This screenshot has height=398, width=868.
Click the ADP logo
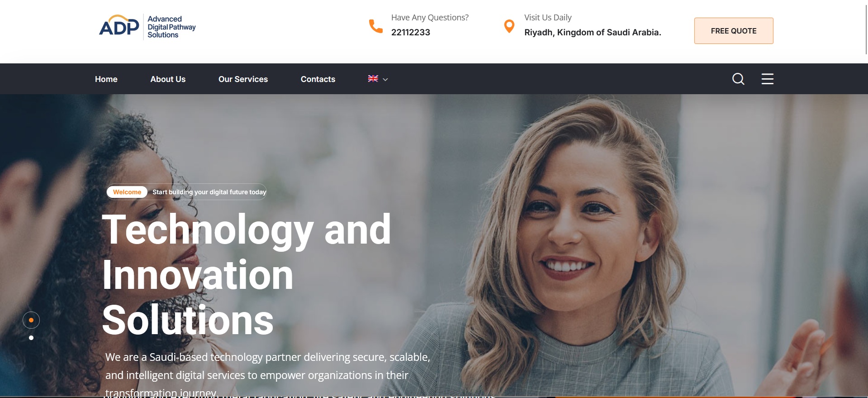click(x=119, y=26)
